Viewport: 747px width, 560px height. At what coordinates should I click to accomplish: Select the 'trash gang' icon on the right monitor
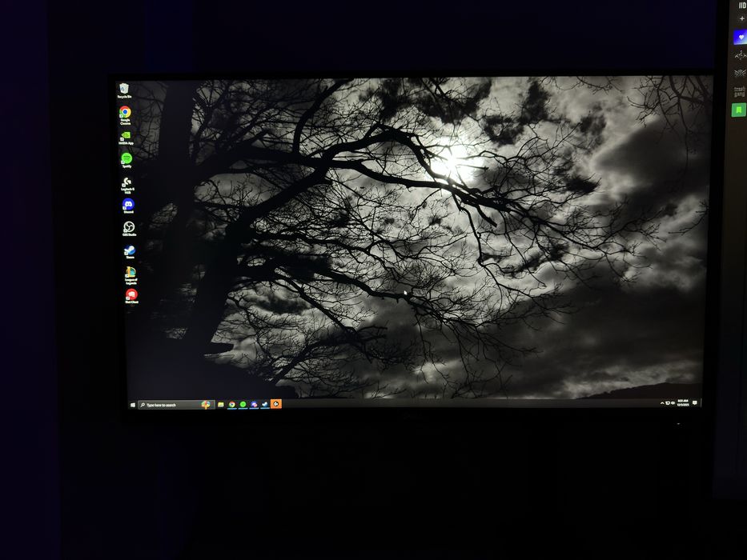(x=739, y=91)
